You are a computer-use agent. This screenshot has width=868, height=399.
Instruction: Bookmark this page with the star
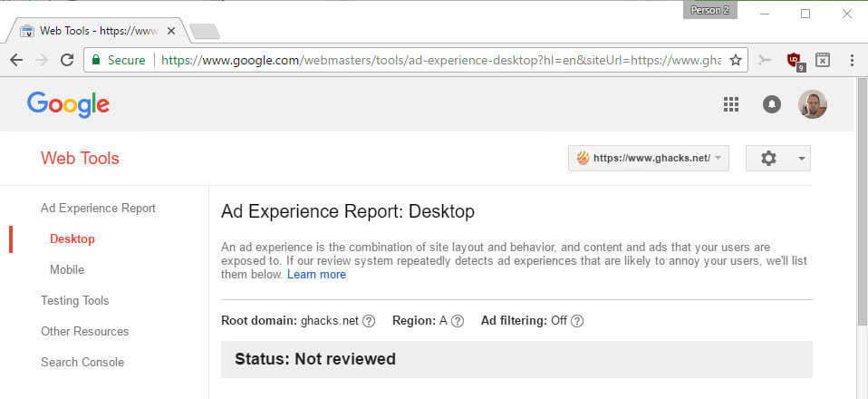tap(735, 60)
